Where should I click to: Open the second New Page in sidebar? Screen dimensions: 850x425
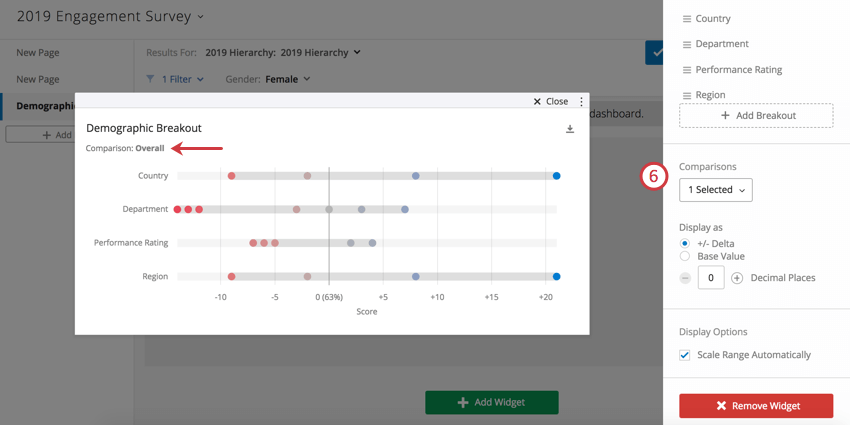point(37,79)
